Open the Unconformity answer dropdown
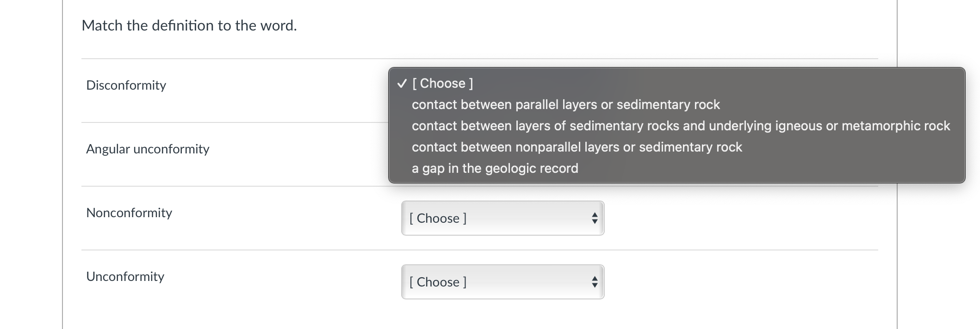The image size is (980, 329). coord(502,282)
